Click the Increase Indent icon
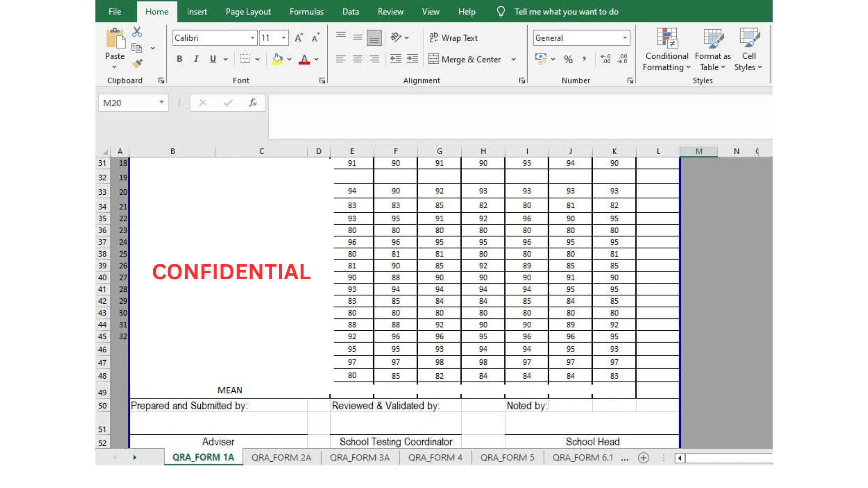 pyautogui.click(x=412, y=59)
